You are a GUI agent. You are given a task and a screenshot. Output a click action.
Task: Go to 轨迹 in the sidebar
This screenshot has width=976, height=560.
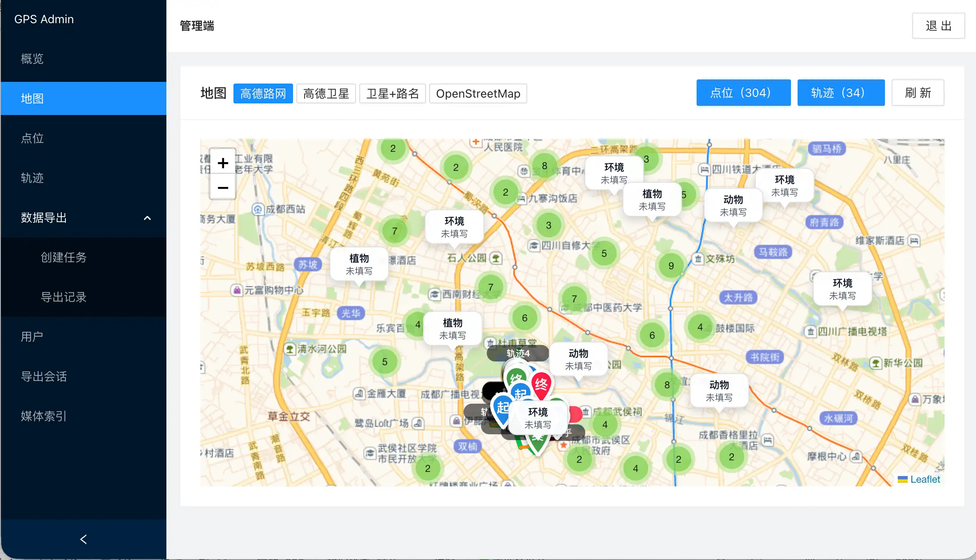pos(84,178)
